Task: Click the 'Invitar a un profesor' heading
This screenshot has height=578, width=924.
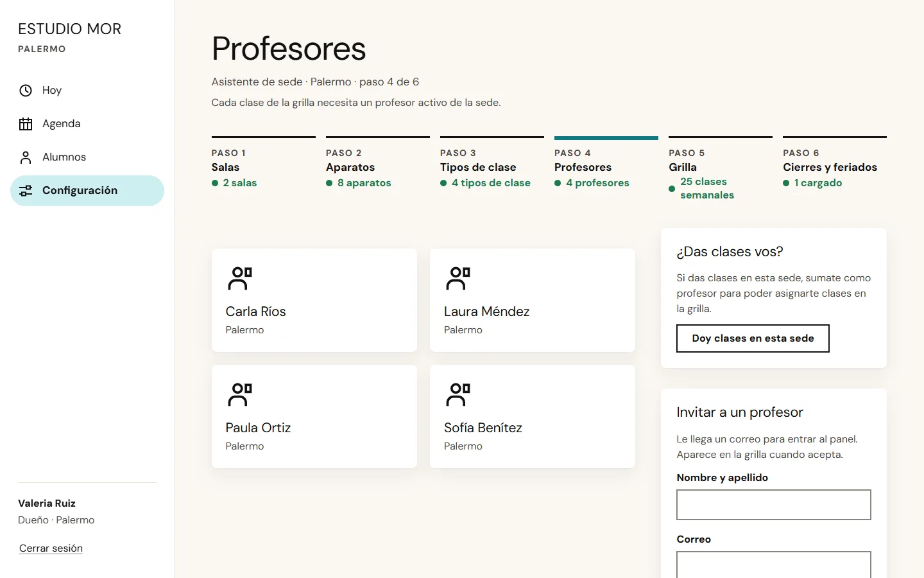Action: coord(740,412)
